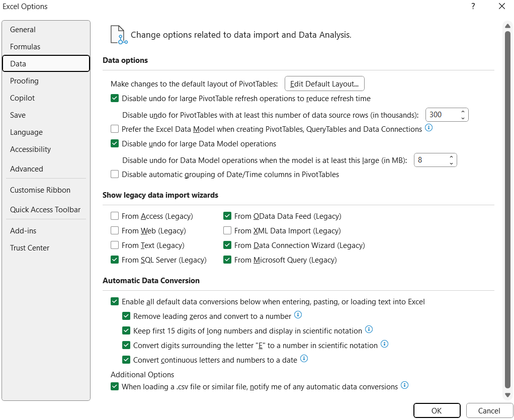Decrease PivotTable data source rows spinner

coord(463,118)
